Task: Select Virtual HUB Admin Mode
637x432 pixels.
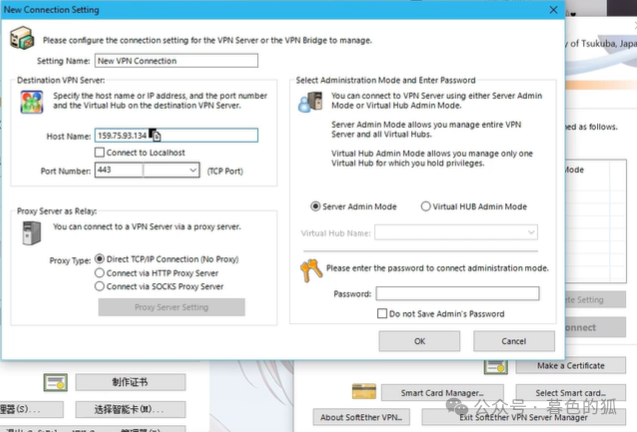Action: 426,207
